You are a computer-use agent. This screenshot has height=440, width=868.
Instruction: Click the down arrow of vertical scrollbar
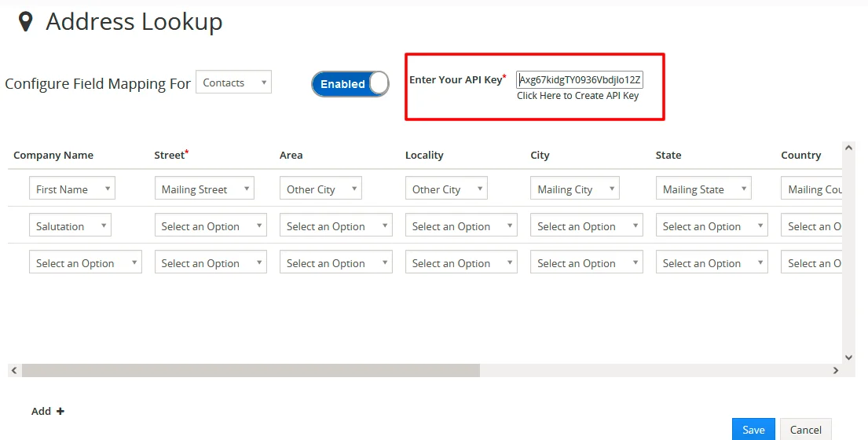(x=848, y=357)
